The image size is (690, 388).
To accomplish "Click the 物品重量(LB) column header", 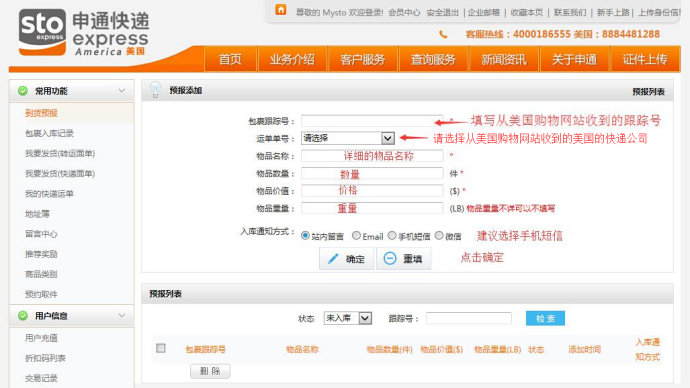I will point(498,350).
